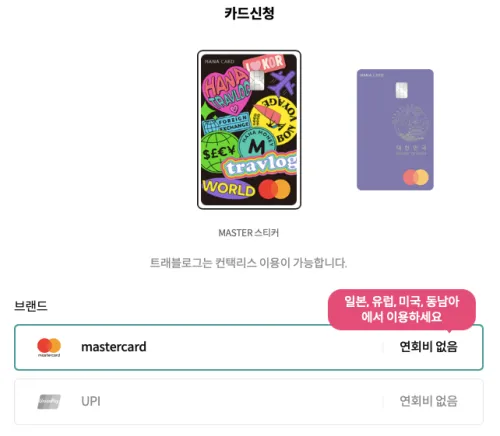Image resolution: width=500 pixels, height=436 pixels.
Task: Click the Mastercard logo on the purple card
Action: coord(416,177)
